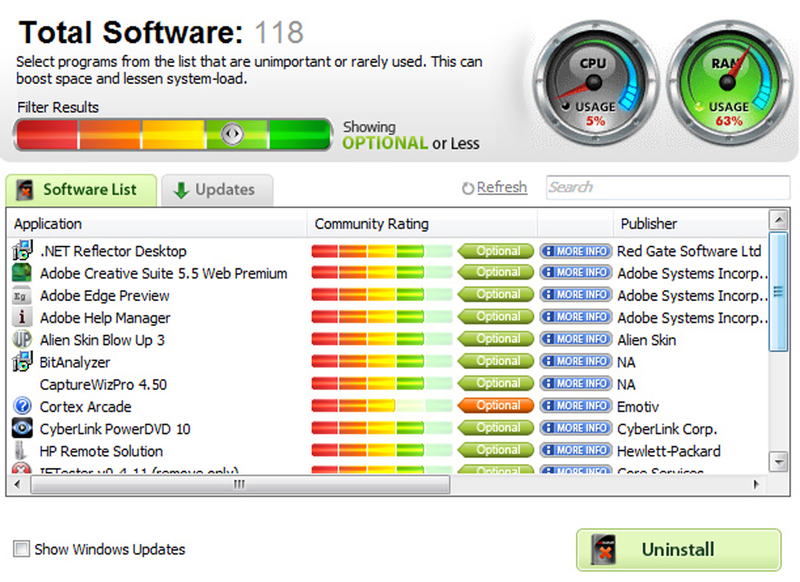800x582 pixels.
Task: Click the red segment of filter bar
Action: 47,134
